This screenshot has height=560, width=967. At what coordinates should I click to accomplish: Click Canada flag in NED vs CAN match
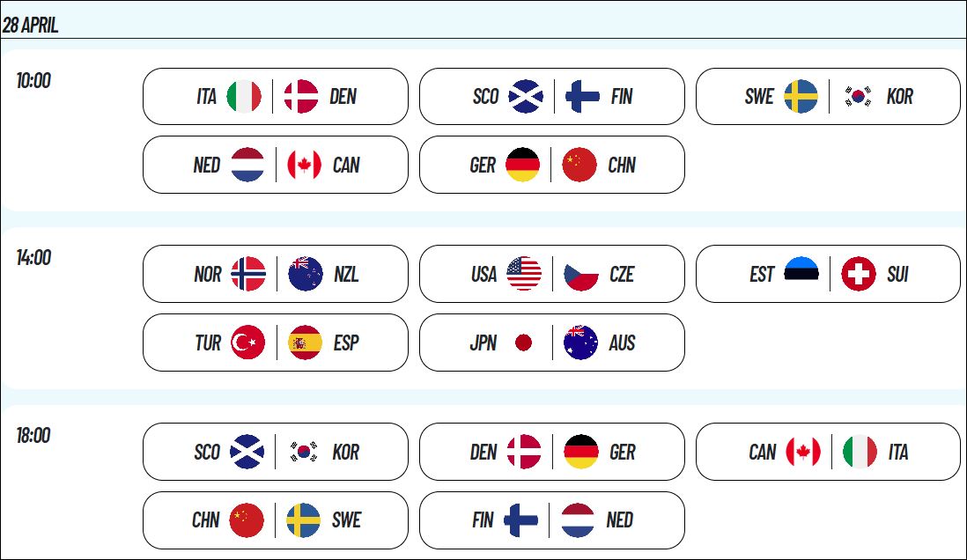click(x=305, y=165)
